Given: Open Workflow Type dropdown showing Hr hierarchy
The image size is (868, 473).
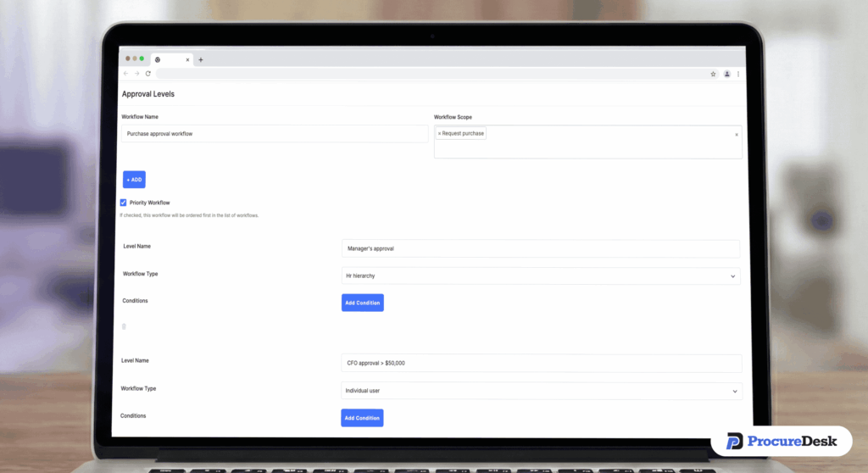Looking at the screenshot, I should pyautogui.click(x=541, y=275).
